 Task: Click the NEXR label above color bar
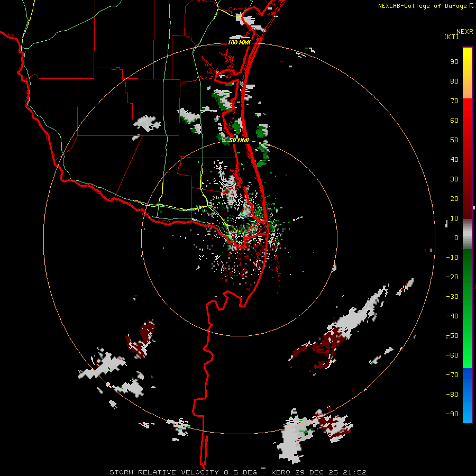[x=465, y=32]
